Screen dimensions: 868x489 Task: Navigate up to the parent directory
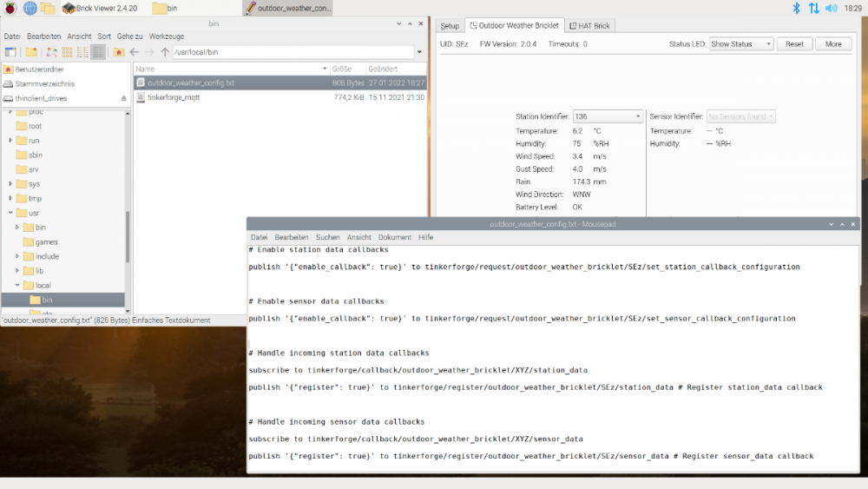[x=165, y=52]
